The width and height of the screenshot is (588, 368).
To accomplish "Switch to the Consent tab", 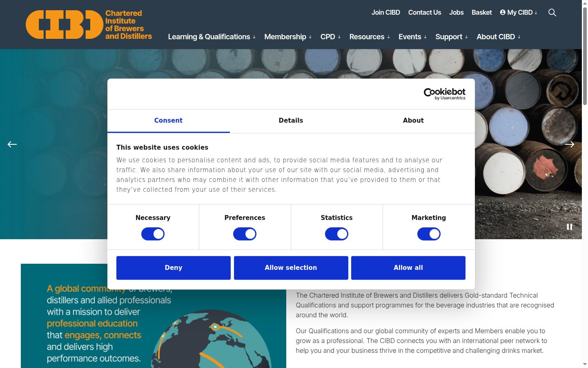I will 168,121.
